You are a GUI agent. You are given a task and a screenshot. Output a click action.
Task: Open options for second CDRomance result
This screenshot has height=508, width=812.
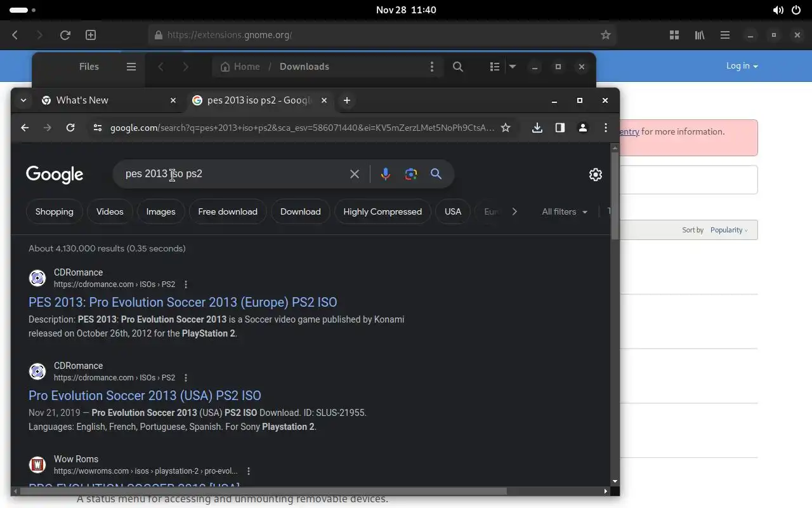click(x=186, y=378)
